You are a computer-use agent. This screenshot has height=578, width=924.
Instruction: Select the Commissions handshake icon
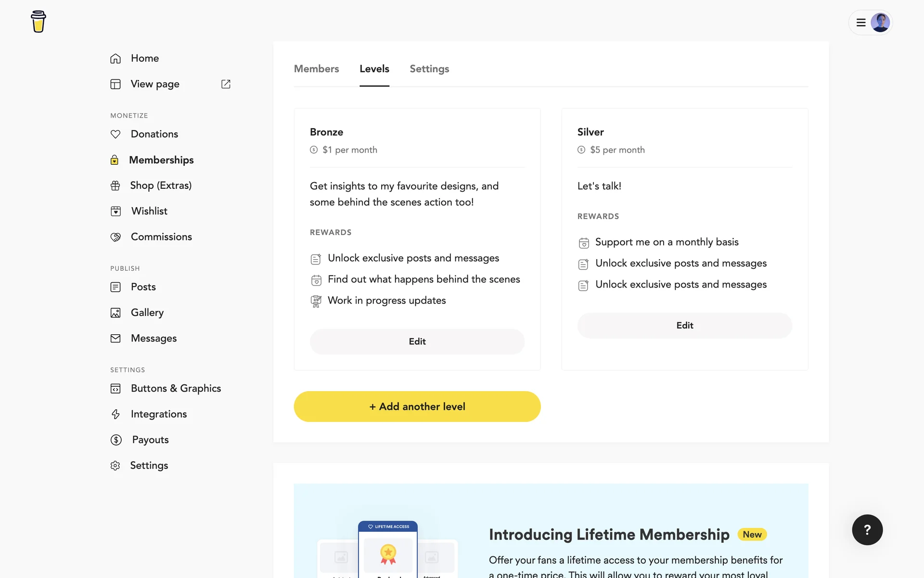pos(115,237)
